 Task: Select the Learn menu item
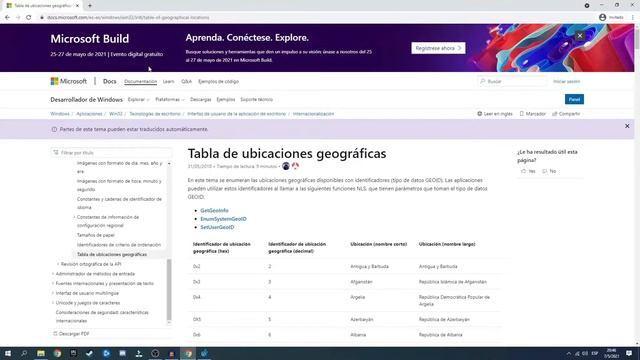[x=169, y=81]
